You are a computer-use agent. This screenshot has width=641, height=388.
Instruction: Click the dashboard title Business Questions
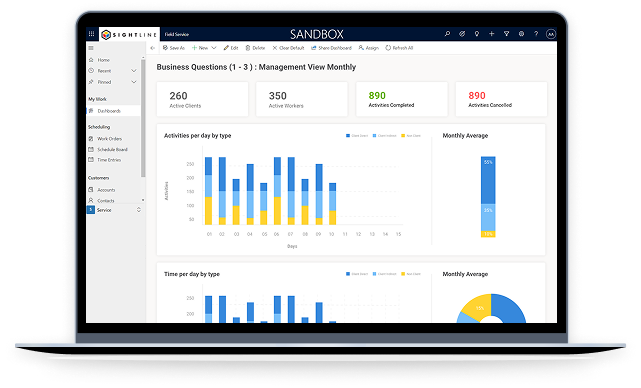pos(256,67)
